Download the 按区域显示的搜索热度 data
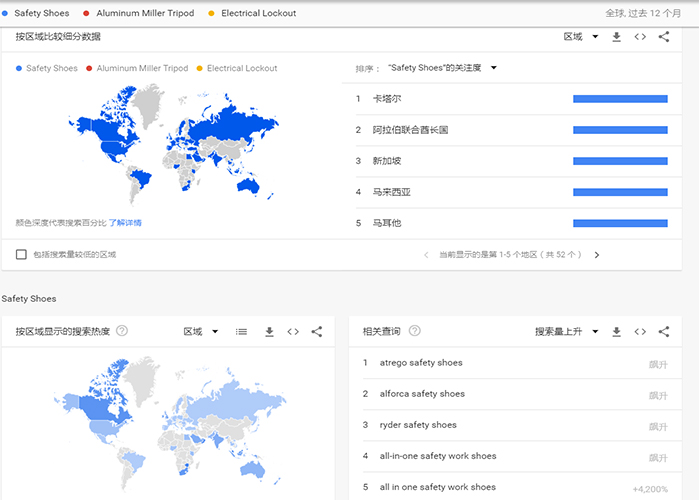700x500 pixels. 269,332
